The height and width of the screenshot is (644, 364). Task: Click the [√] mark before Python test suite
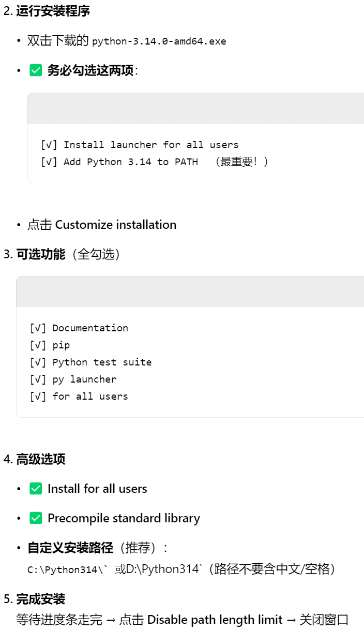38,362
